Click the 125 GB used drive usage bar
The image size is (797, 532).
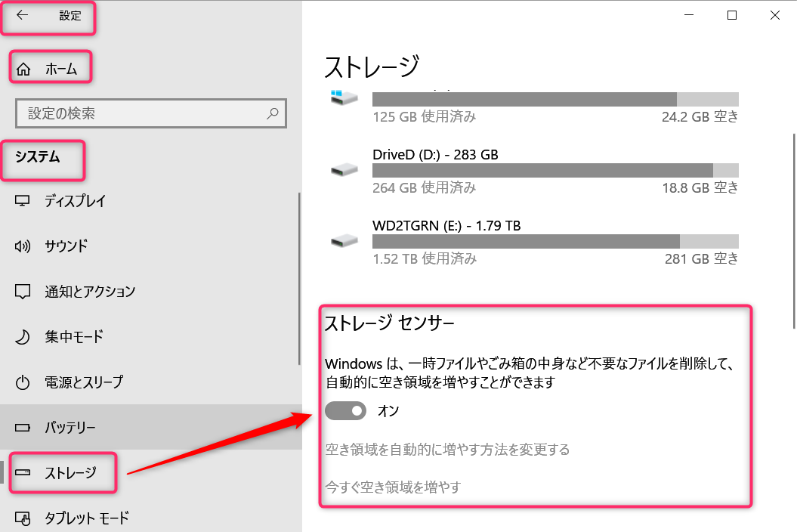tap(555, 99)
